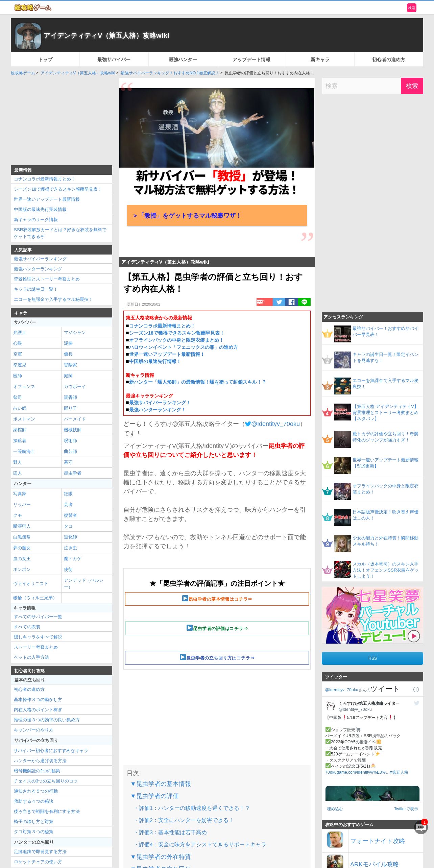Click the ARKモバイル game icon
This screenshot has height=868, width=434.
(335, 862)
